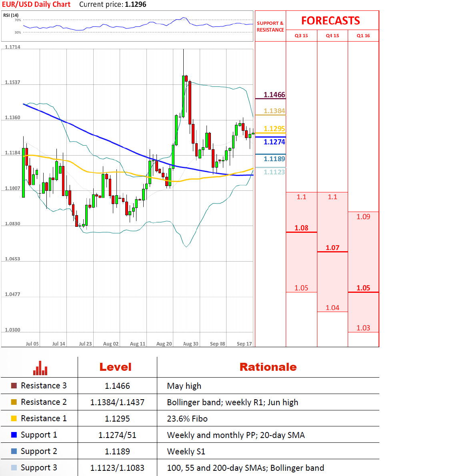This screenshot has height=476, width=461.
Task: Click the Level column heading
Action: point(115,367)
